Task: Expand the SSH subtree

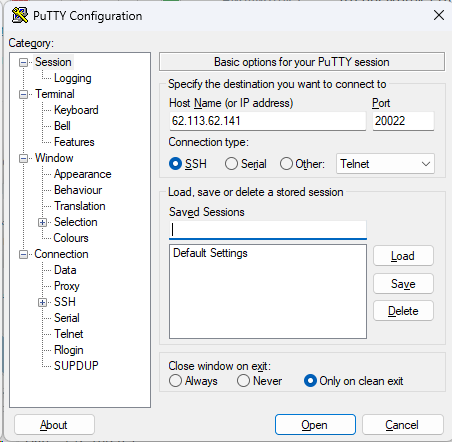Action: pos(42,302)
